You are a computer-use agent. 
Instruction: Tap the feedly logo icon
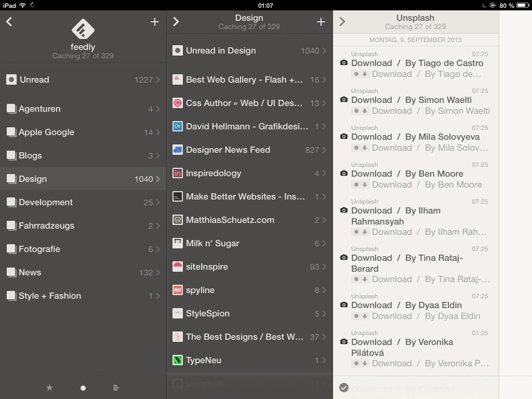pos(83,30)
